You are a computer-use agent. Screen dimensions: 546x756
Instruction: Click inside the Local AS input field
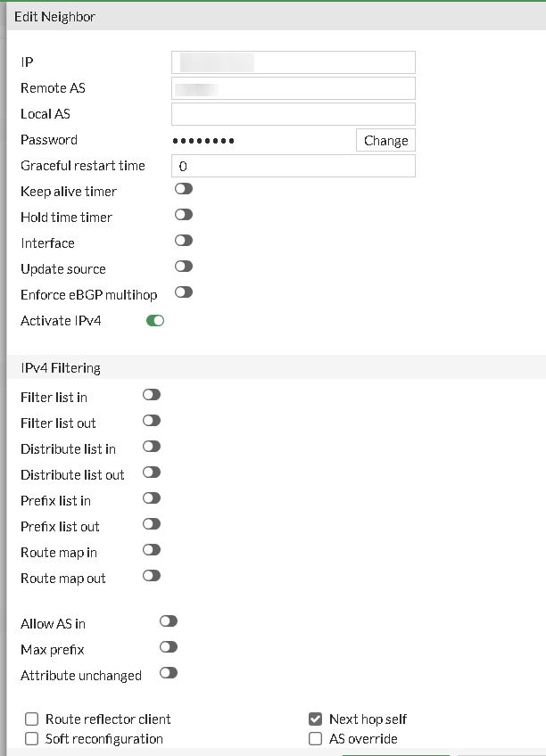pos(293,113)
